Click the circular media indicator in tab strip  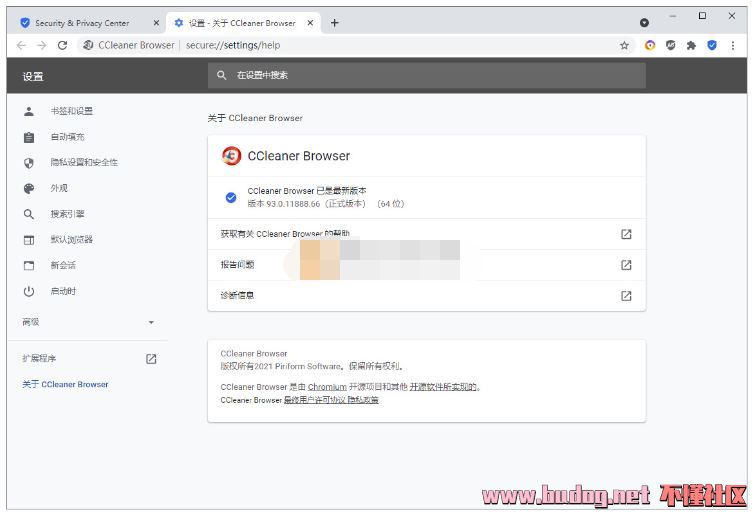[644, 23]
